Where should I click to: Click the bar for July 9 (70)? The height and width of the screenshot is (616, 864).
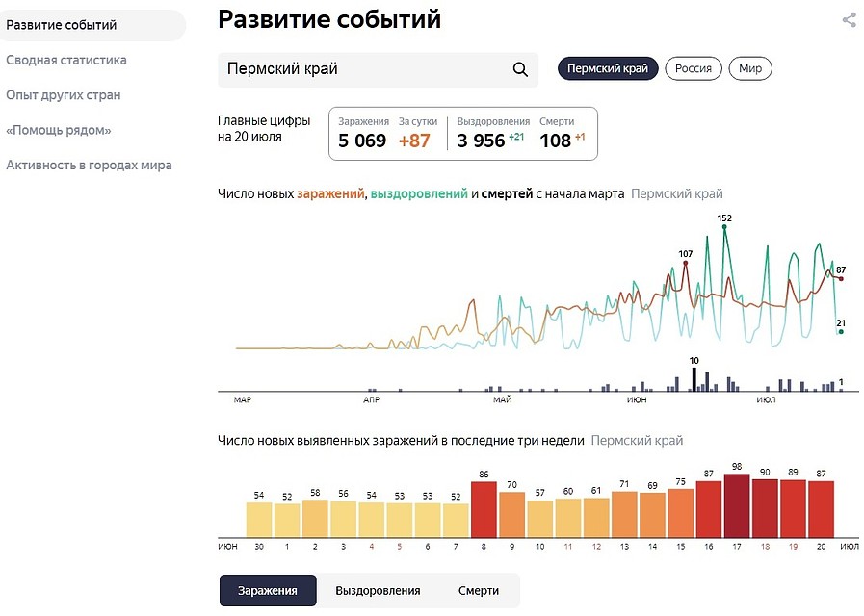(511, 515)
